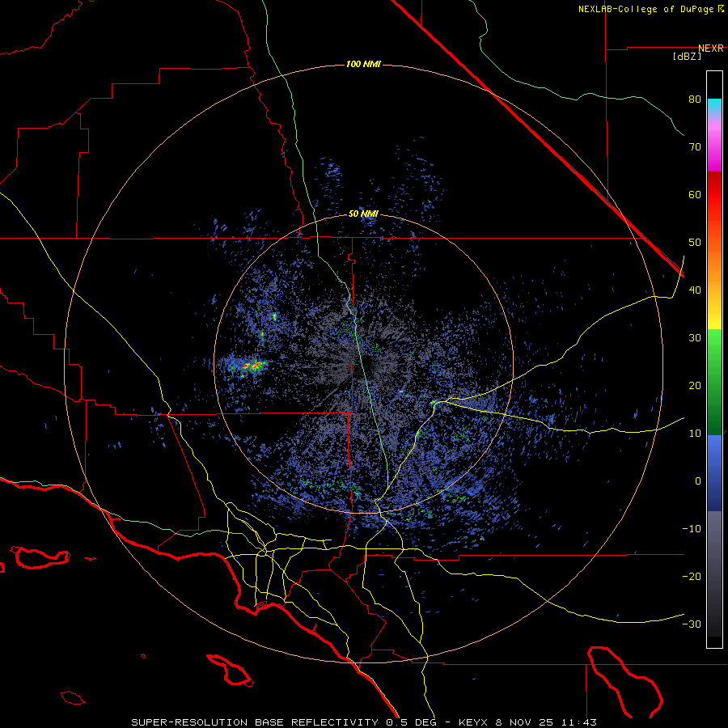Image resolution: width=728 pixels, height=728 pixels.
Task: Click the NEXR label above the color scale
Action: [711, 49]
